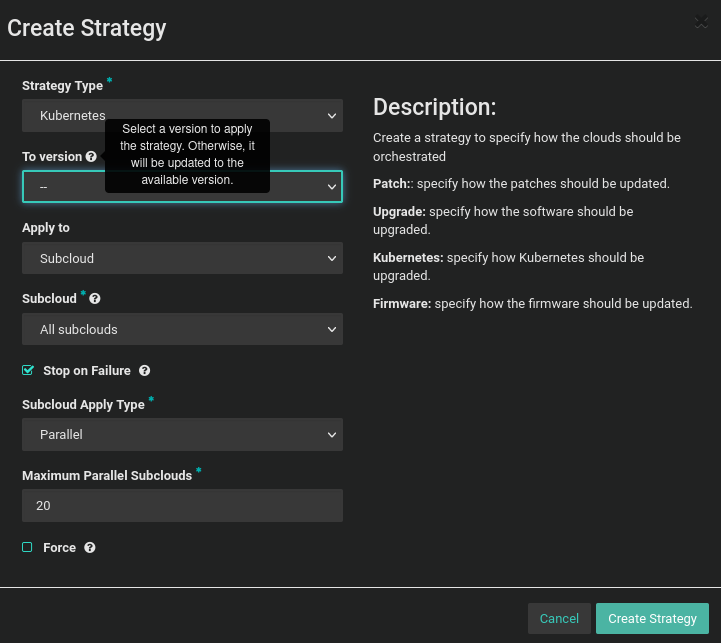Click the Stop on Failure help icon
The image size is (721, 643).
(x=145, y=371)
